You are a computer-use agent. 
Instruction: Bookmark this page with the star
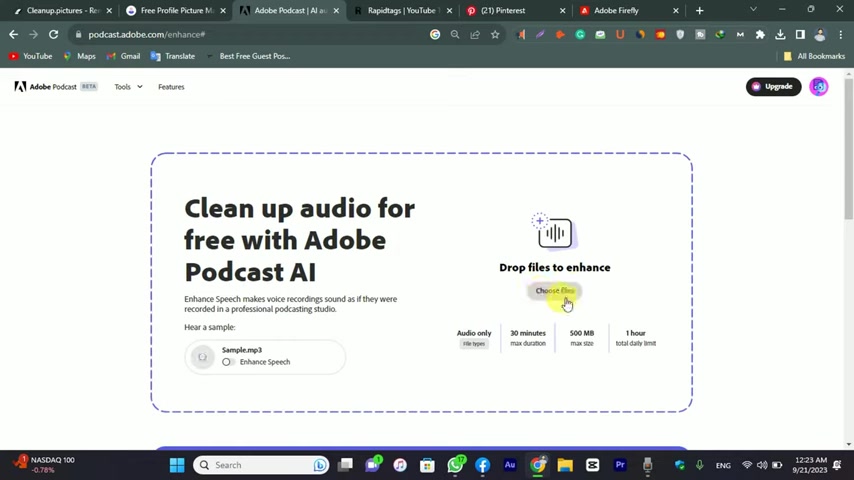click(495, 34)
